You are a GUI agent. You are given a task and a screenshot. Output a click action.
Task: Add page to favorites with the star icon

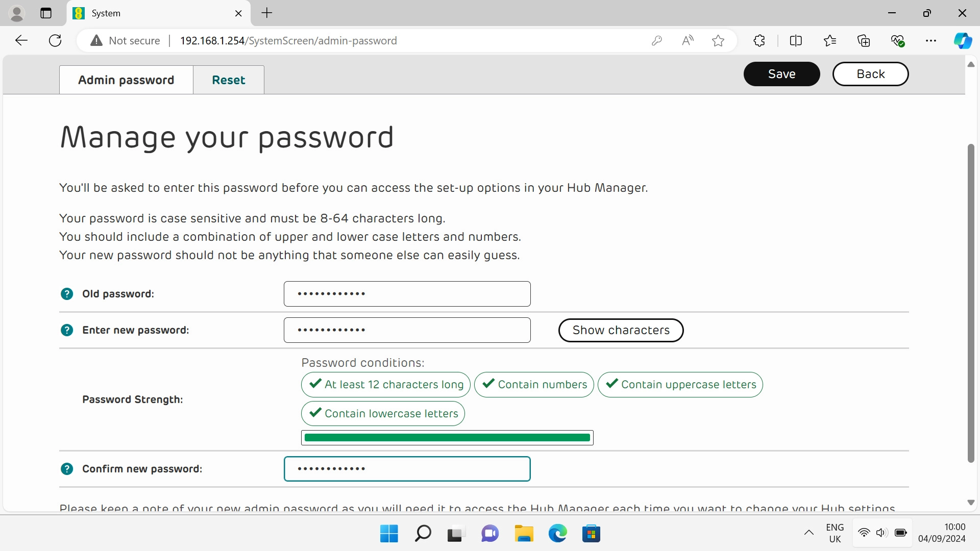click(x=718, y=41)
